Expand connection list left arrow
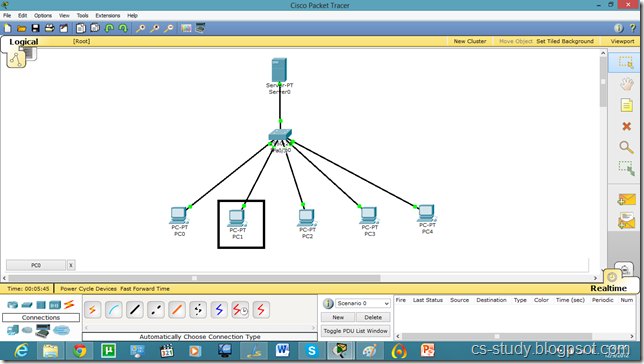Screen dimensions: 644x364 pyautogui.click(x=86, y=328)
